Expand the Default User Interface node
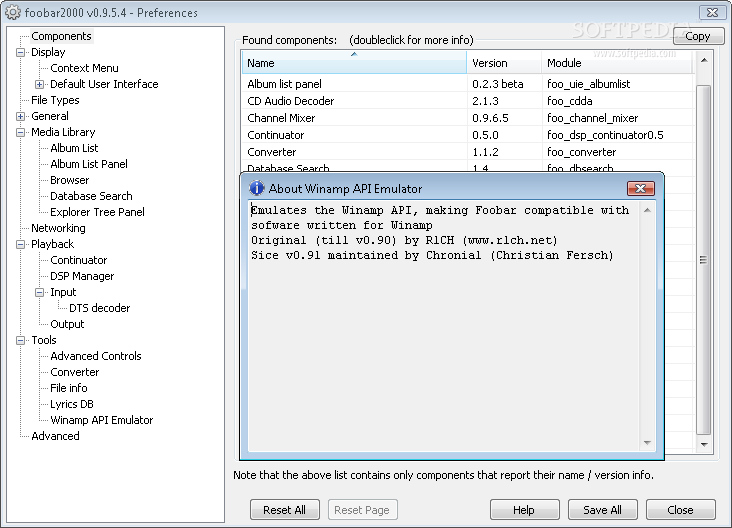The width and height of the screenshot is (732, 528). coord(40,84)
